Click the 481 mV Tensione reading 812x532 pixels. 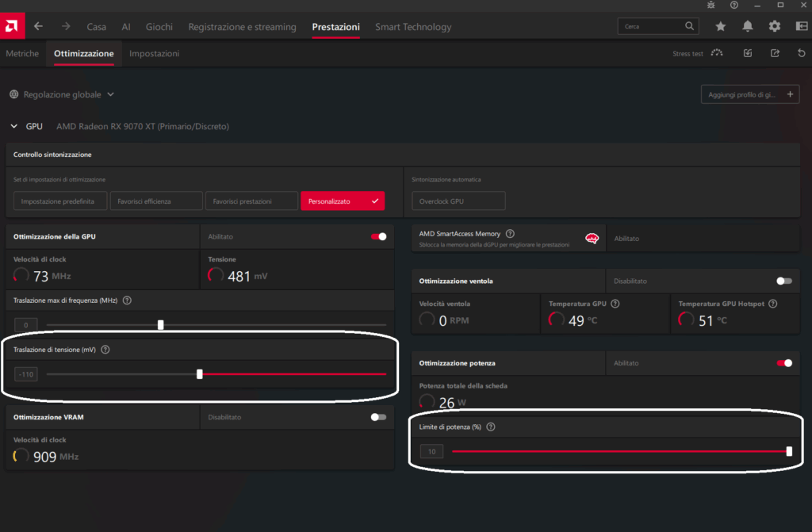pyautogui.click(x=247, y=276)
